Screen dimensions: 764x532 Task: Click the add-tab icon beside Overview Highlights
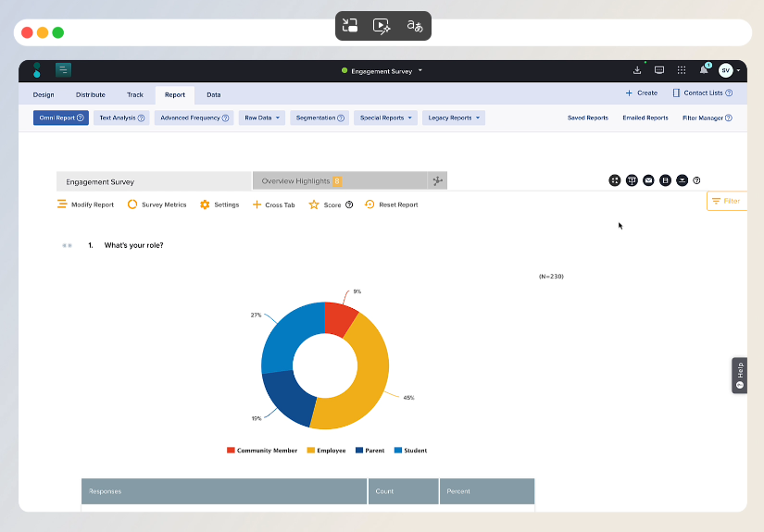click(437, 180)
